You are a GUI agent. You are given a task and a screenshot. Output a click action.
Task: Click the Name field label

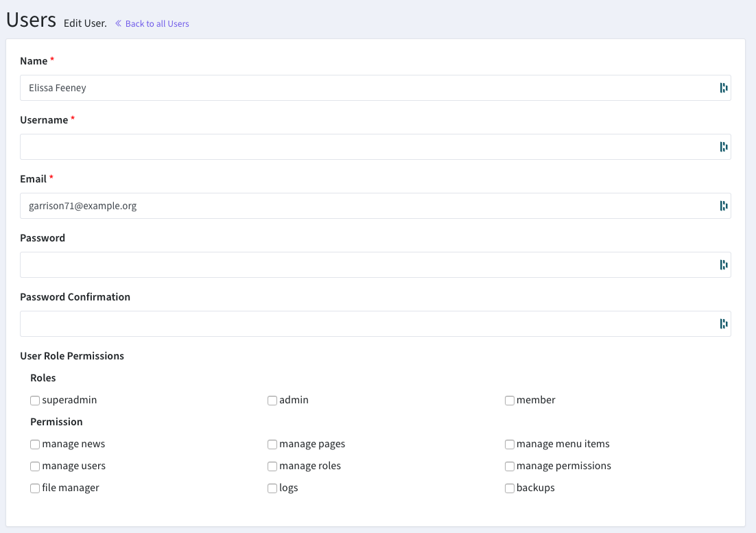pos(34,61)
